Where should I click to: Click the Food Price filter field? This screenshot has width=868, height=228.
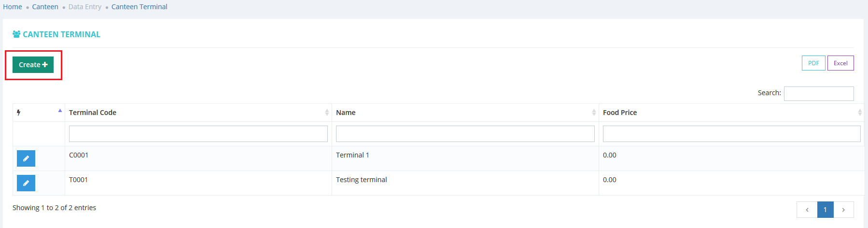(x=731, y=134)
